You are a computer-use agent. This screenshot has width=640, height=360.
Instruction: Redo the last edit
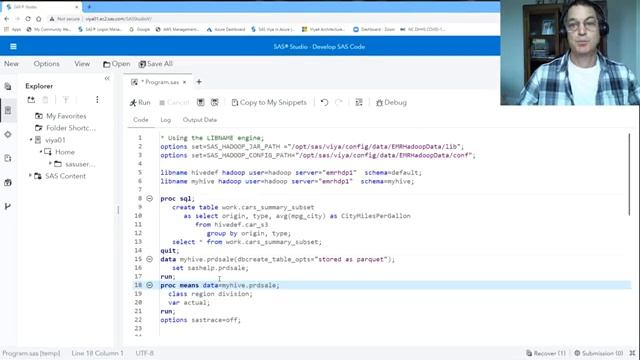338,102
